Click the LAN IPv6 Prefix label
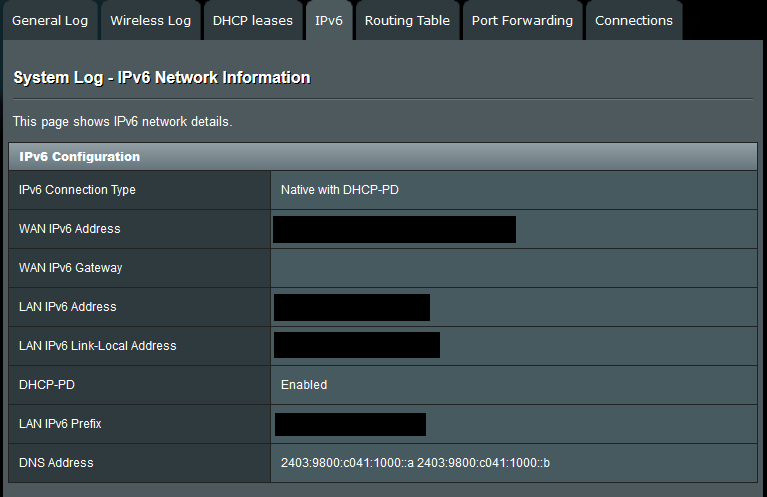 click(60, 424)
